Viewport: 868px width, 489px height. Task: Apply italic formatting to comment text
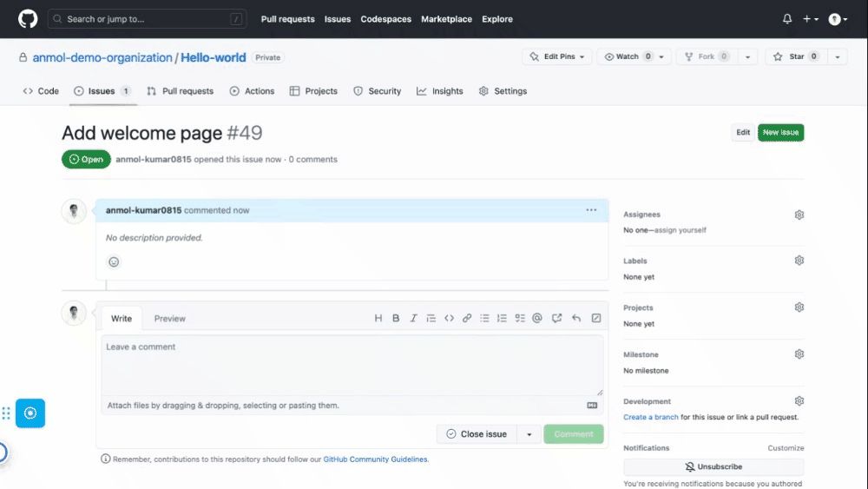[x=413, y=318]
